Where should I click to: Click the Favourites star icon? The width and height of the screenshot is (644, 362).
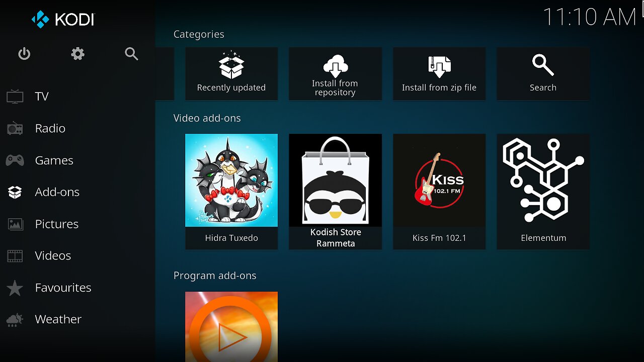15,288
